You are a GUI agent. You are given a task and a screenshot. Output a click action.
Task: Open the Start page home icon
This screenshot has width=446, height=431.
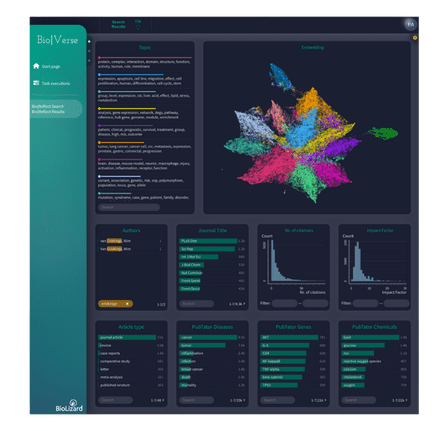(36, 66)
